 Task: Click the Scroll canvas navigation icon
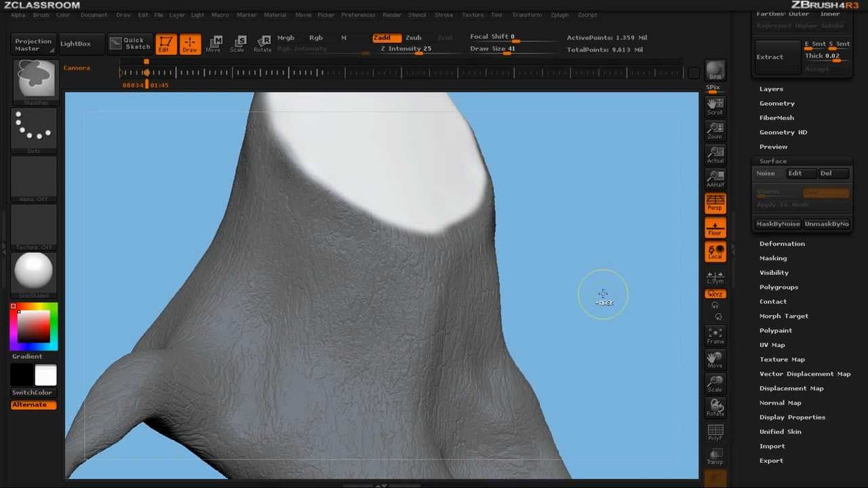(x=715, y=106)
